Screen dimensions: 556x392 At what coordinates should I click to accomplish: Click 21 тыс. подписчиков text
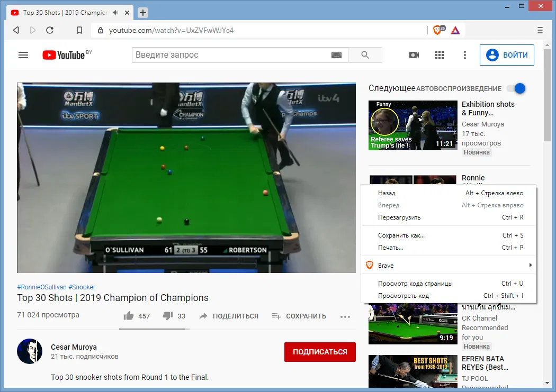tap(84, 357)
